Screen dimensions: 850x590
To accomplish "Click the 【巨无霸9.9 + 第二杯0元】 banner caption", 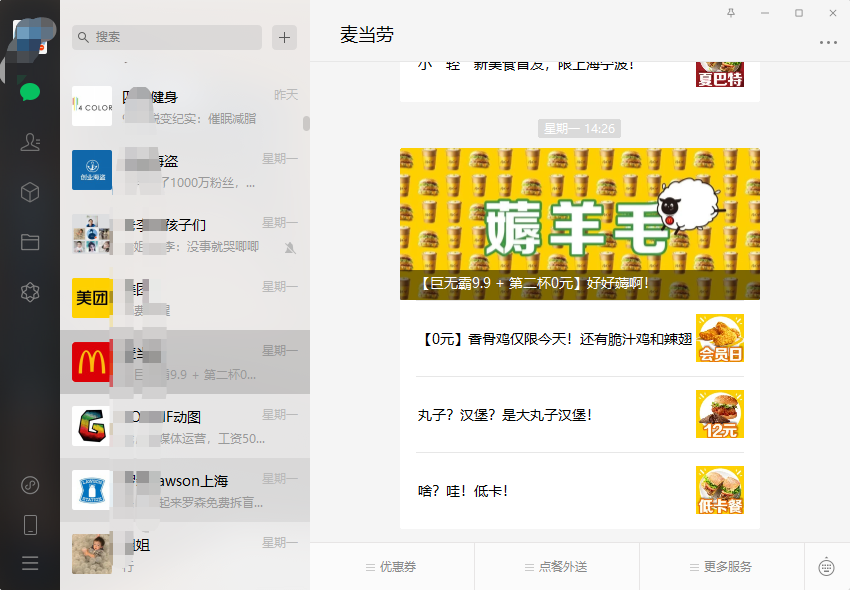I will (535, 283).
